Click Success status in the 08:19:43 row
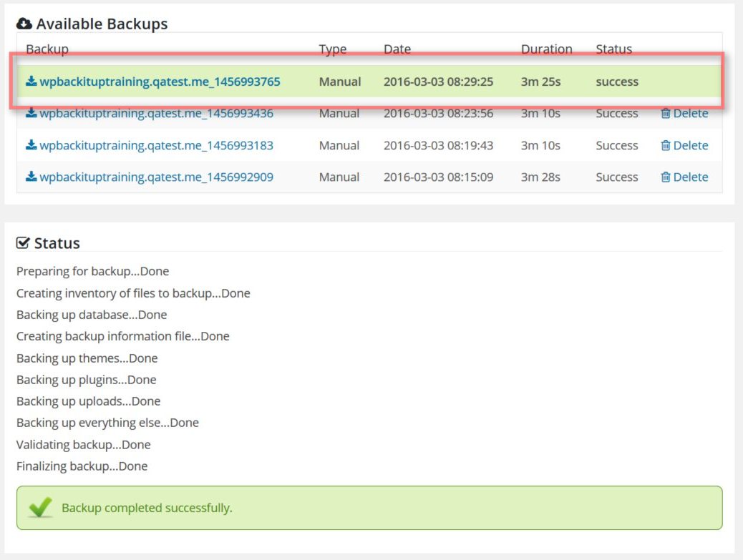Viewport: 743px width, 560px height. 617,145
